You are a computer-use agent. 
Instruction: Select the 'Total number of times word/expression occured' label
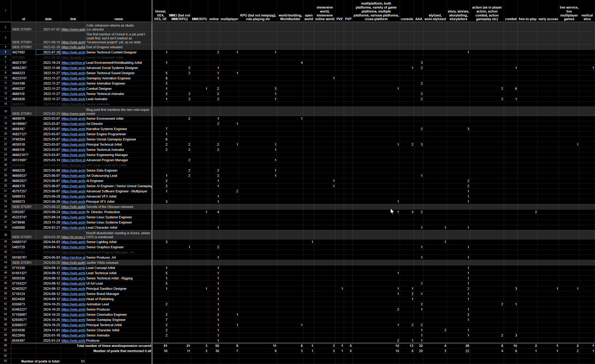[x=114, y=346]
